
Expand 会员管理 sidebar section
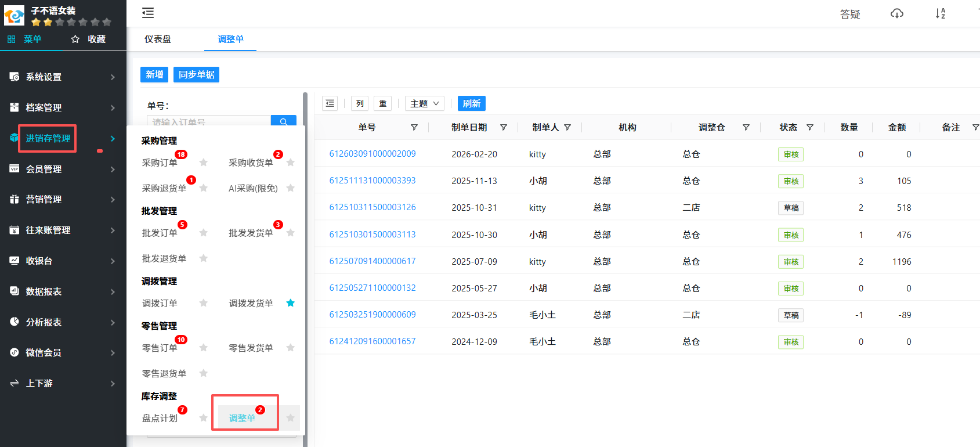pyautogui.click(x=63, y=169)
